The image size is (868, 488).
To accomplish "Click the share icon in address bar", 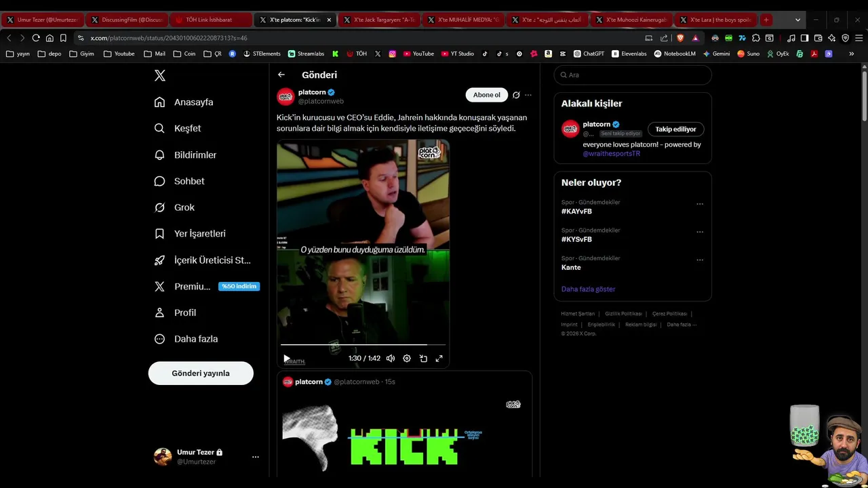I will (x=664, y=38).
